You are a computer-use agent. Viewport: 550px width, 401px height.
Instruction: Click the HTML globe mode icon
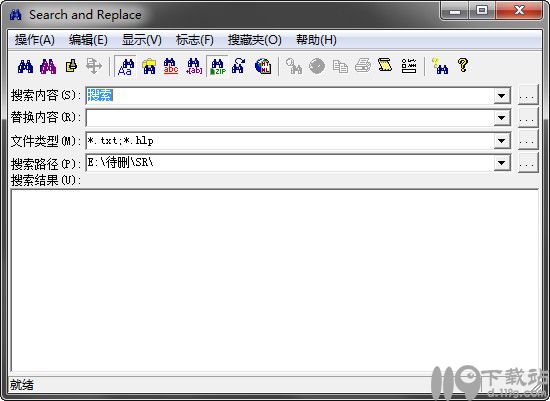pyautogui.click(x=263, y=66)
